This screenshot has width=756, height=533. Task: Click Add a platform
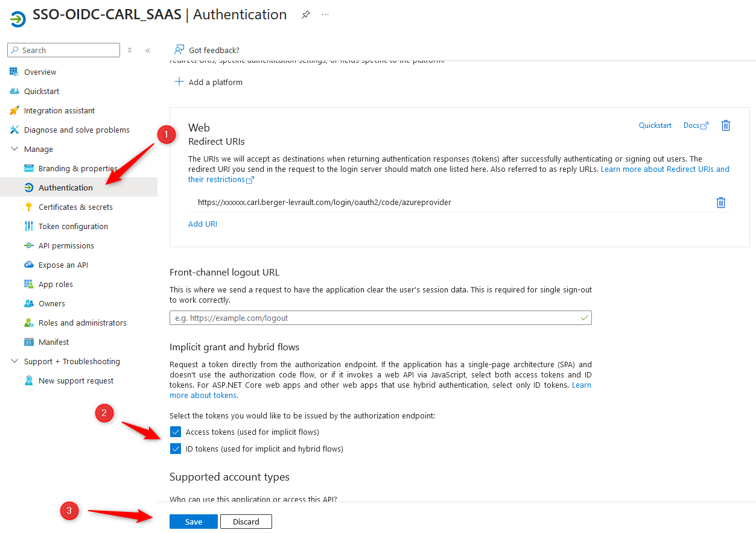215,82
